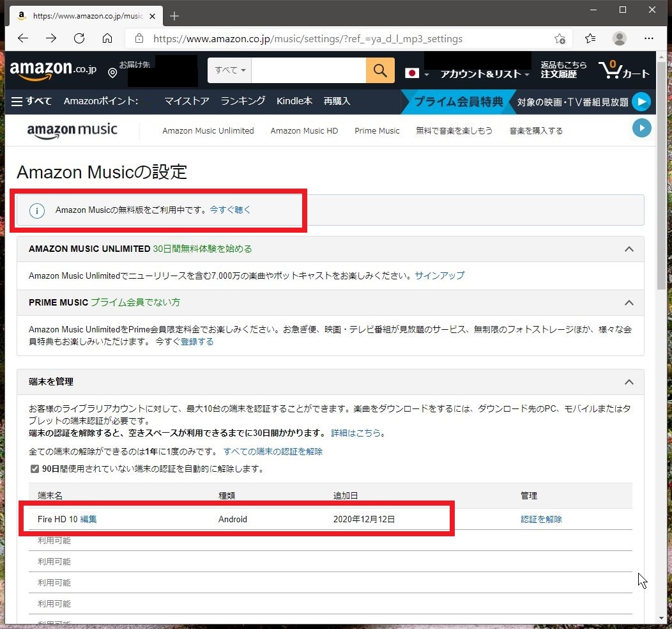Open browser settings and more menu
Screen dimensions: 672x629
(x=649, y=38)
